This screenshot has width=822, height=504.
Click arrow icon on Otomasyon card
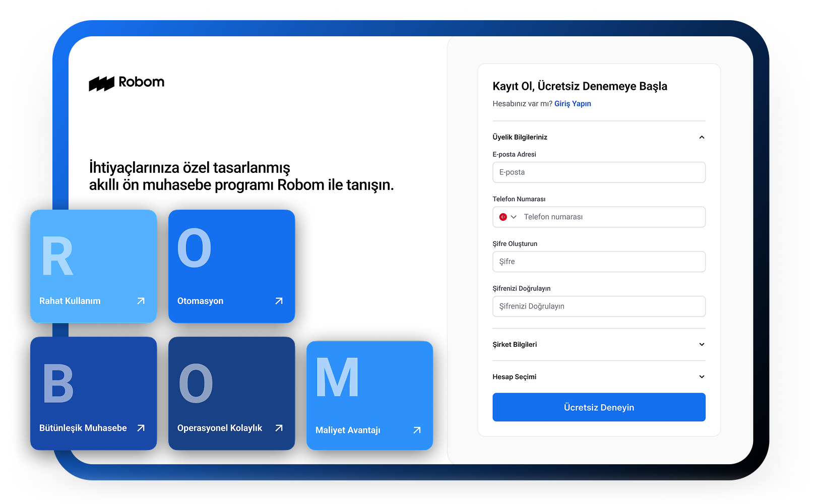[x=279, y=301]
